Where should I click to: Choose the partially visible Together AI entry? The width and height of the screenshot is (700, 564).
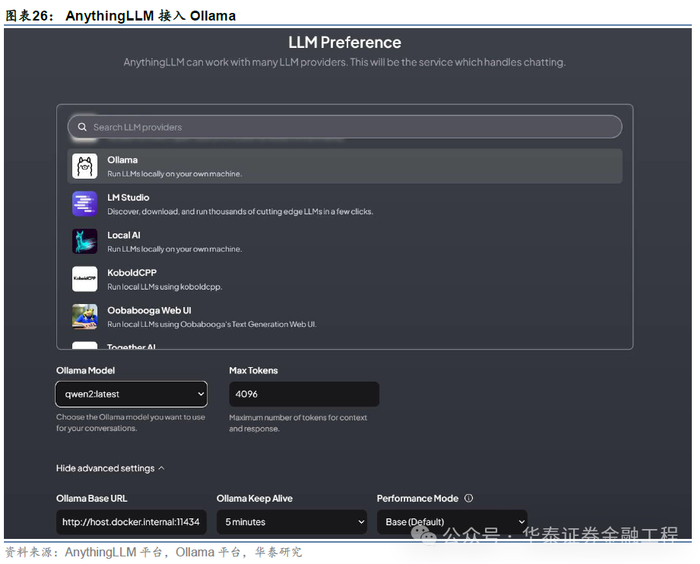(x=131, y=346)
